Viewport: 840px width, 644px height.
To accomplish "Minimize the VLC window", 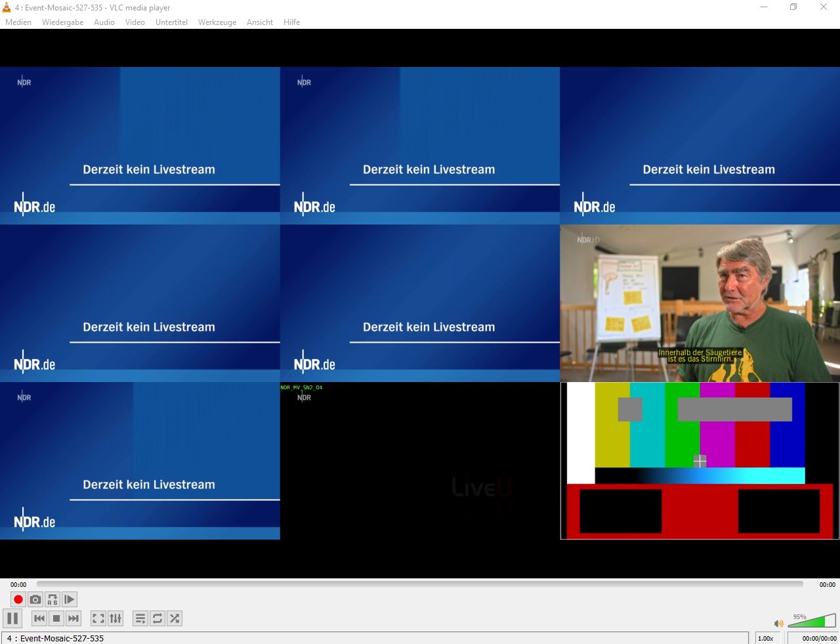I will [x=763, y=7].
